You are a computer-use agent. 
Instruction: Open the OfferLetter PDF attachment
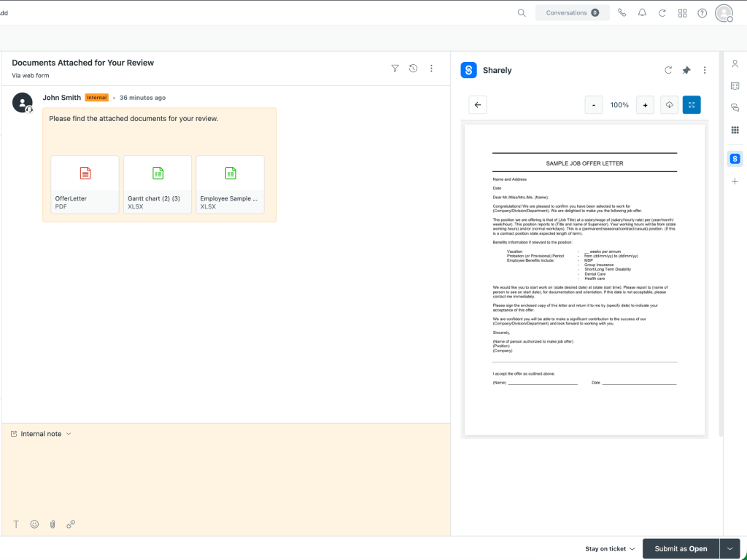click(85, 184)
